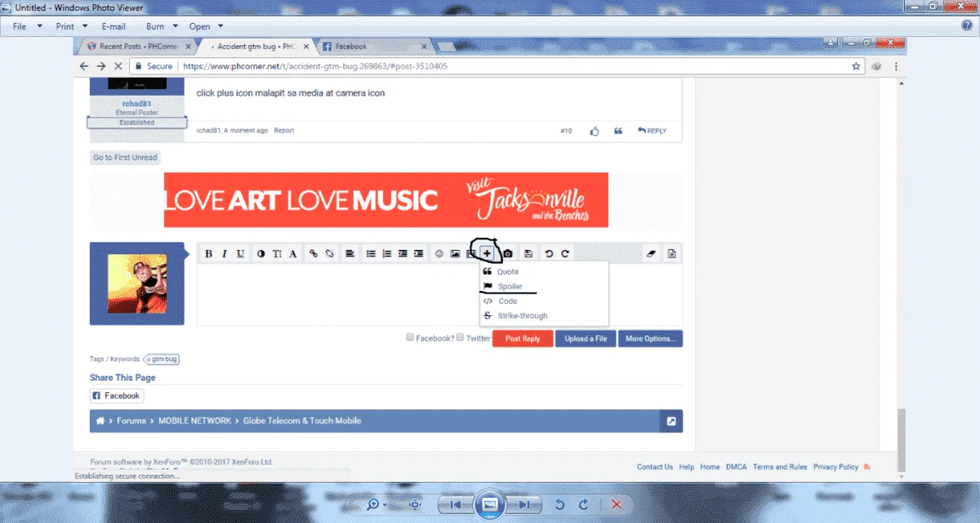Tick the Twitter share checkbox
Image resolution: width=980 pixels, height=523 pixels.
(x=461, y=337)
